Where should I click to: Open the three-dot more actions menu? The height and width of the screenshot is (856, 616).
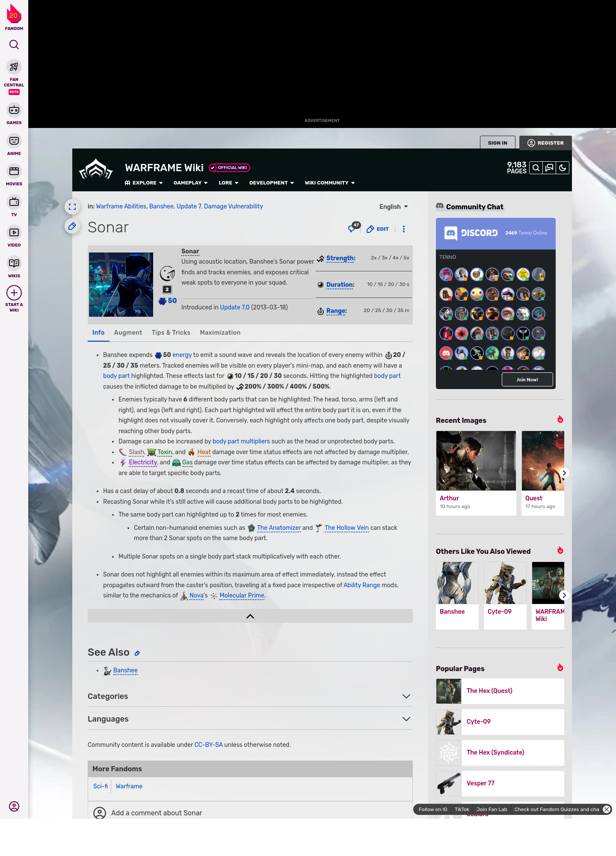(404, 229)
